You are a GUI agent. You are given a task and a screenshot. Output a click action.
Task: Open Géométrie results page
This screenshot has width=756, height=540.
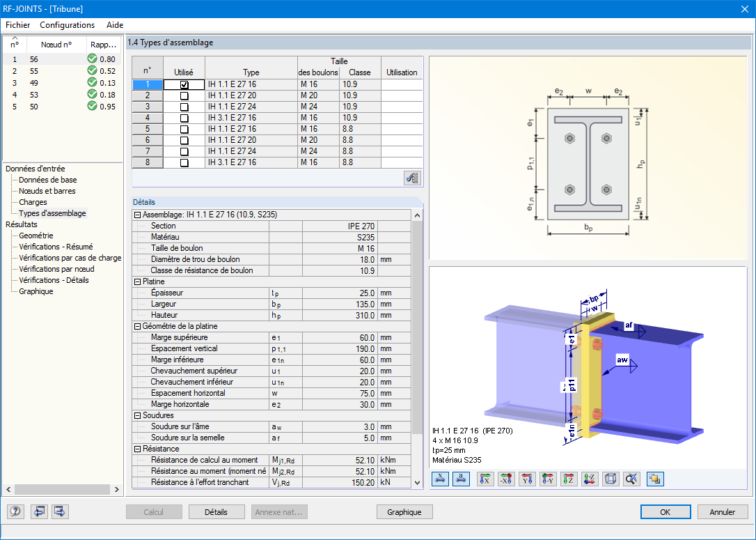point(36,236)
